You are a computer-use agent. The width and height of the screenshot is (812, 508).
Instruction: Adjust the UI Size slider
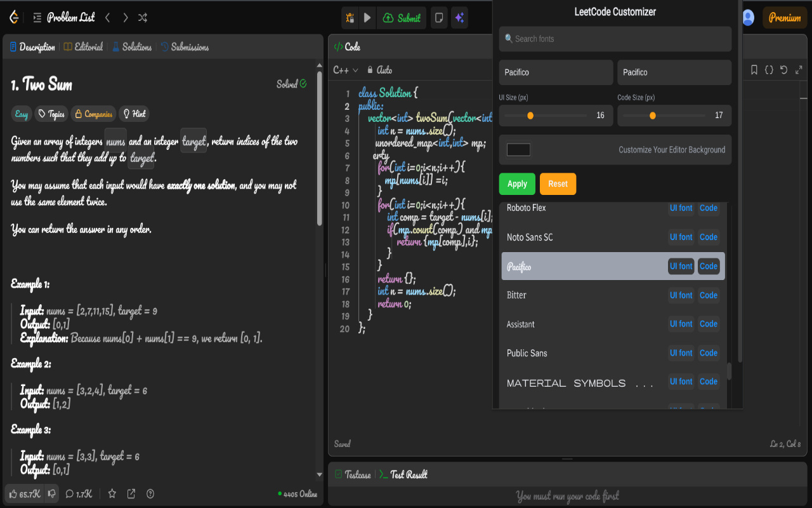coord(544,116)
